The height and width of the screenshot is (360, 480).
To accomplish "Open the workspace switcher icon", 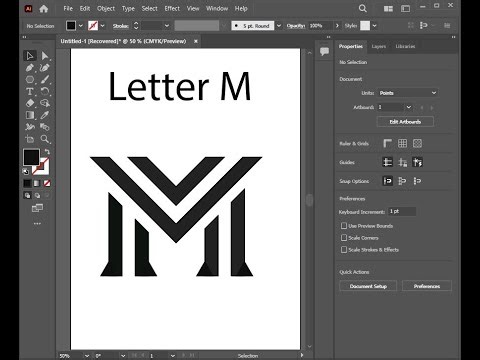I will click(x=405, y=9).
